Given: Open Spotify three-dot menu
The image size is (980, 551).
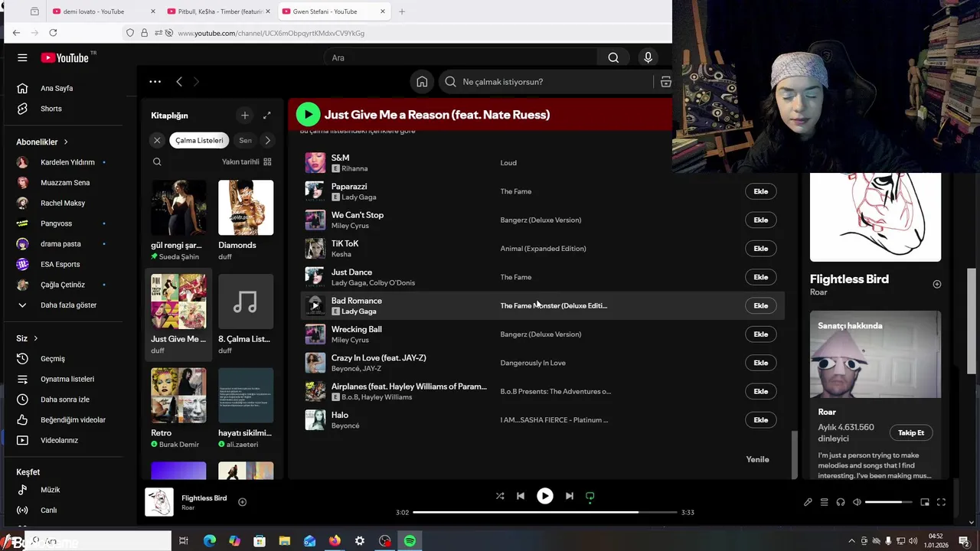Looking at the screenshot, I should [x=155, y=82].
